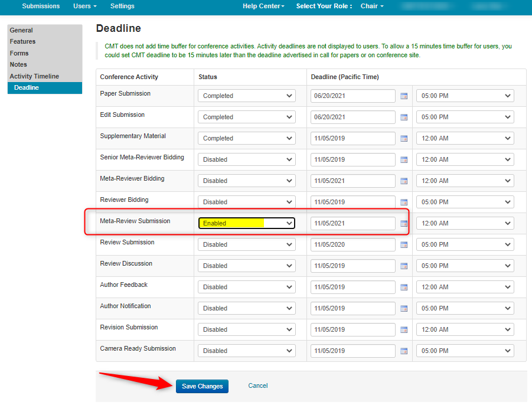Image resolution: width=532 pixels, height=415 pixels.
Task: Open calendar picker for Revision Submission deadline
Action: (x=404, y=330)
